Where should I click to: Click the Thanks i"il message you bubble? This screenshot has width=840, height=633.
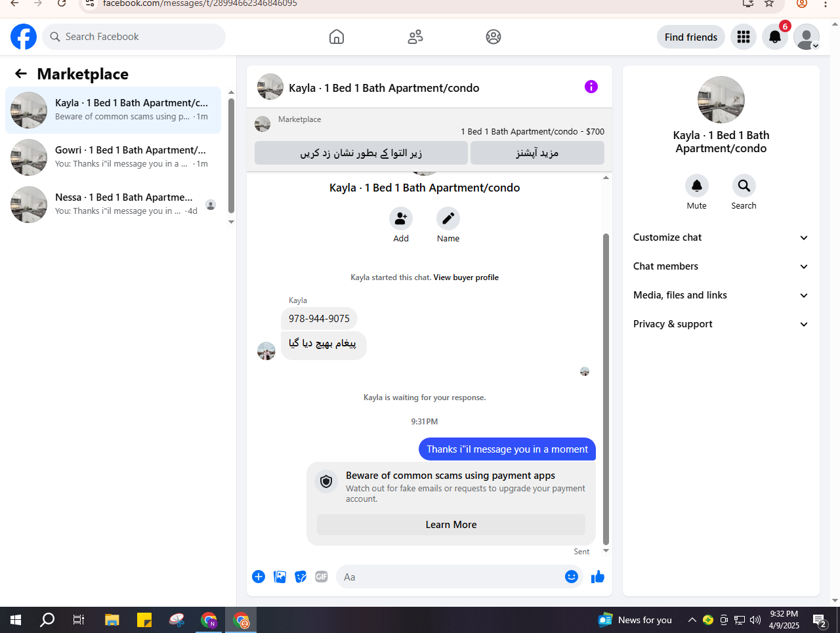(507, 449)
